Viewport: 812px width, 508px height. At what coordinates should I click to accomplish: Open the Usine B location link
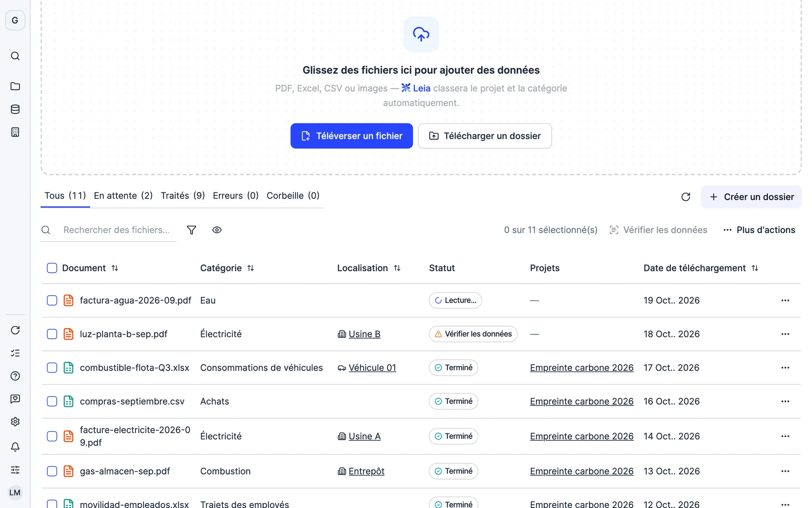[x=364, y=334]
